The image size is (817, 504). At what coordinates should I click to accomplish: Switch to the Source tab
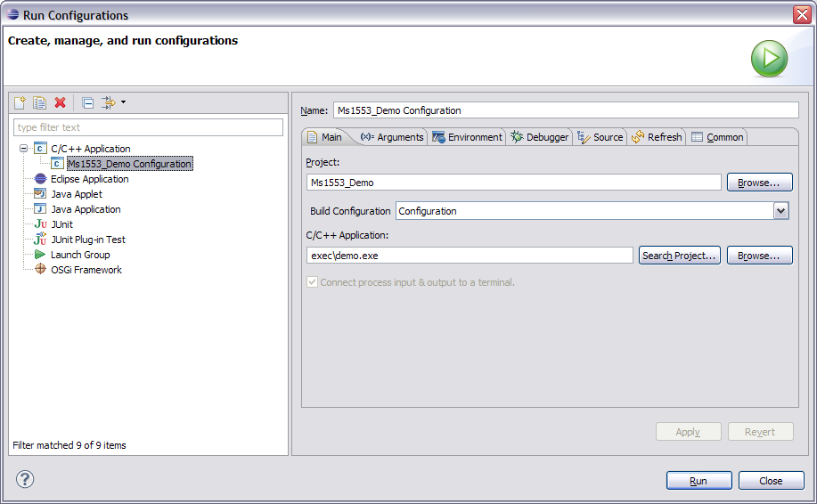pos(600,137)
